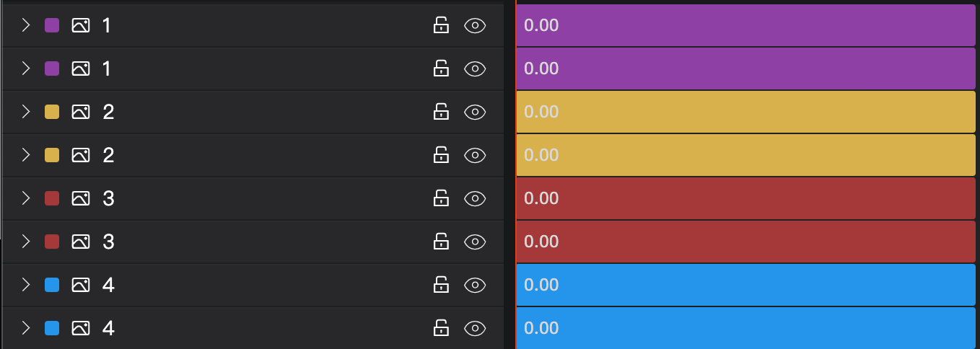Lock the first yellow layer named 2
Viewport: 980px width, 349px height.
[x=441, y=112]
